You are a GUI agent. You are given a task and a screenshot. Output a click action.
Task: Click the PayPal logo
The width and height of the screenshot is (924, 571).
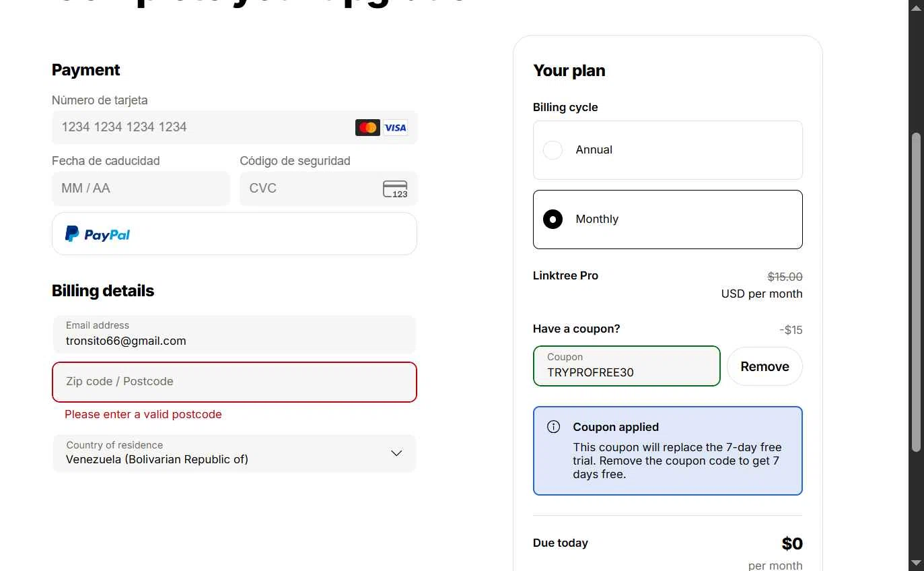pyautogui.click(x=98, y=234)
